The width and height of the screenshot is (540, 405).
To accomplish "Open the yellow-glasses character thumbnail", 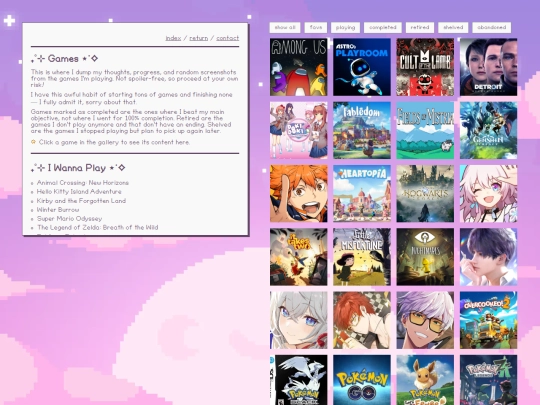I will (x=425, y=320).
